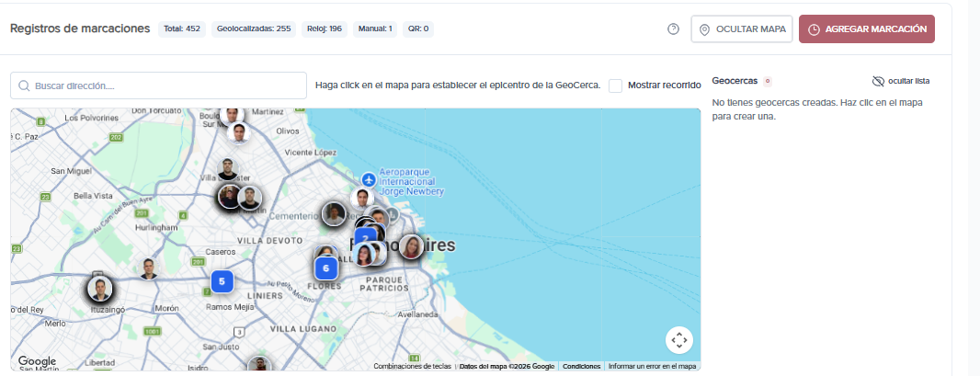The width and height of the screenshot is (980, 376).
Task: Click the Reloj: 196 badge
Action: tap(325, 28)
